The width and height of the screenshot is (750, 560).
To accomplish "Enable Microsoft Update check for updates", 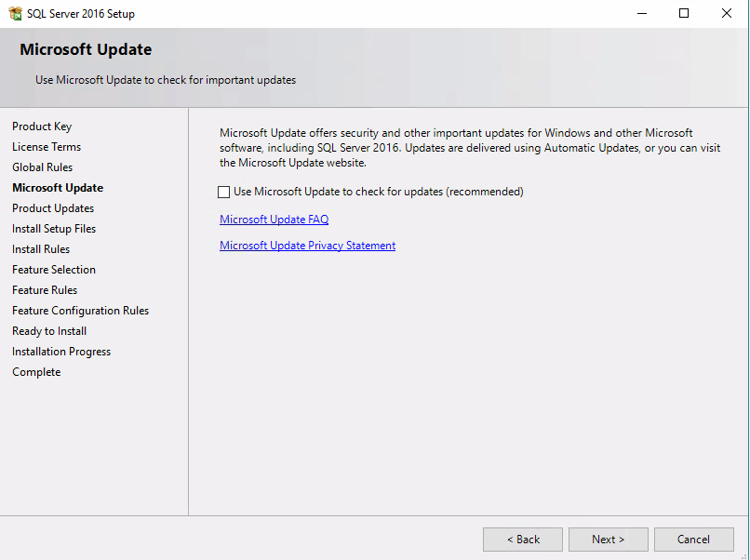I will point(223,192).
